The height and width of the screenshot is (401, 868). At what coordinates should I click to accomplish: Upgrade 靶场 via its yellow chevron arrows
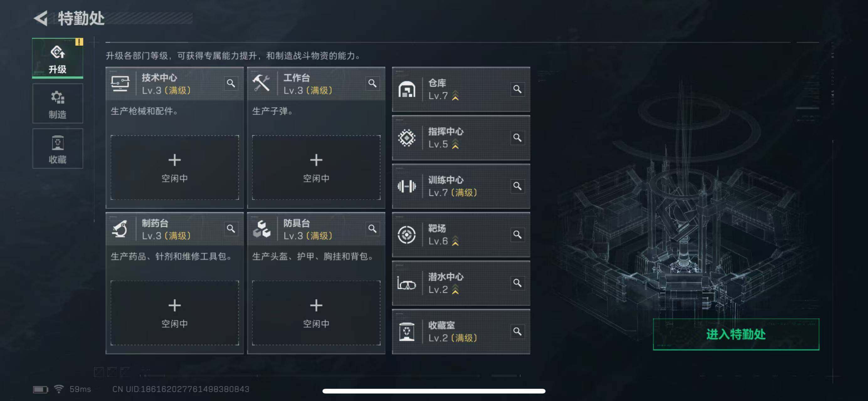pos(455,241)
